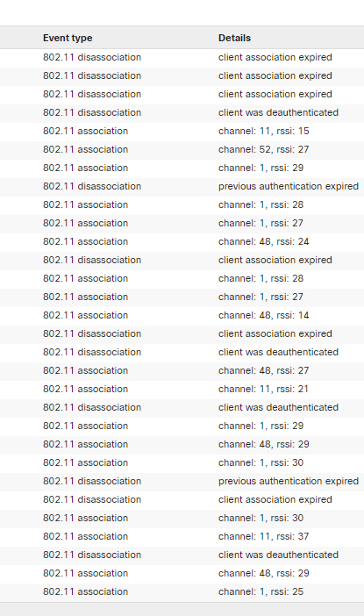Screen dimensions: 364x616
Task: Pick the channel: 11, rssi: 21 detail
Action: pyautogui.click(x=263, y=389)
